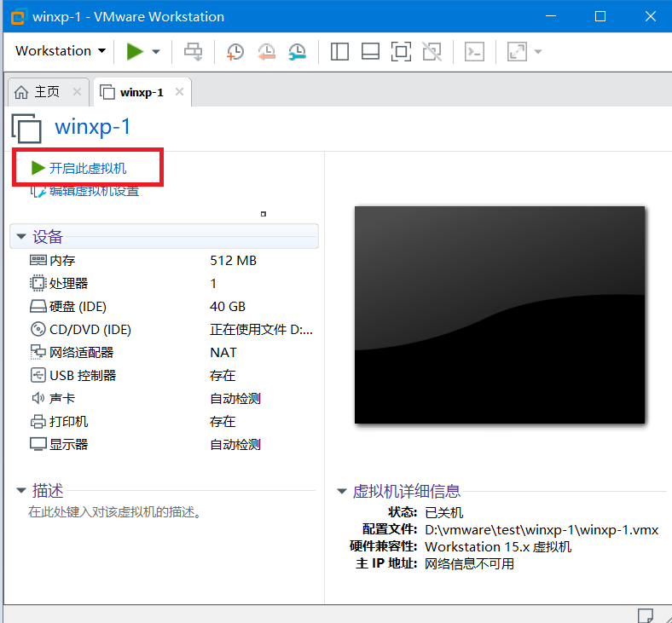This screenshot has height=623, width=672.
Task: Collapse the 虚拟机详细信息 section
Action: [342, 491]
